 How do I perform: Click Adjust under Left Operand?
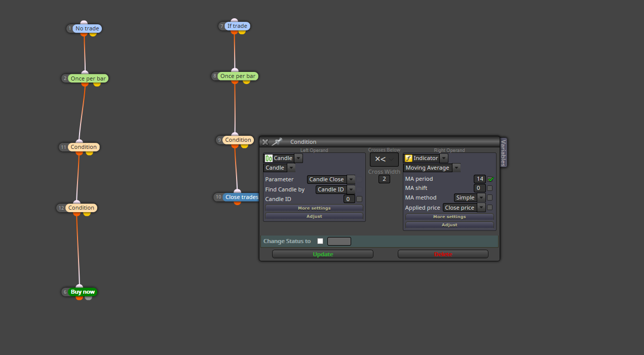tap(314, 216)
